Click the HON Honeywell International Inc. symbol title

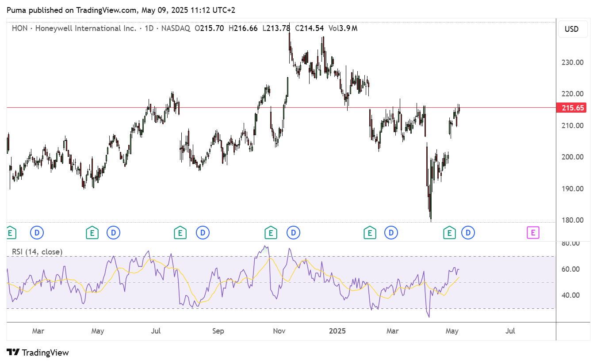74,28
